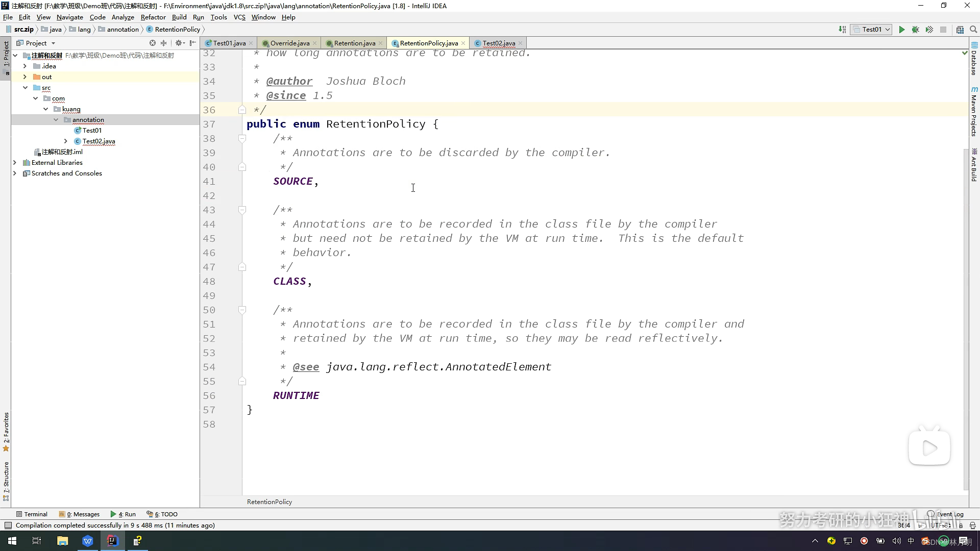Run Test01 with the green play button

tap(901, 30)
